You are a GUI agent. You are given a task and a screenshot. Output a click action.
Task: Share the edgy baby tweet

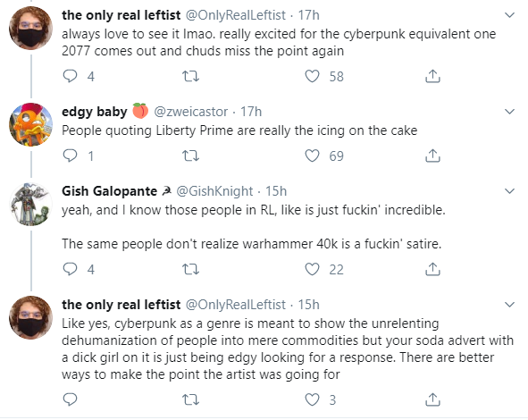432,155
